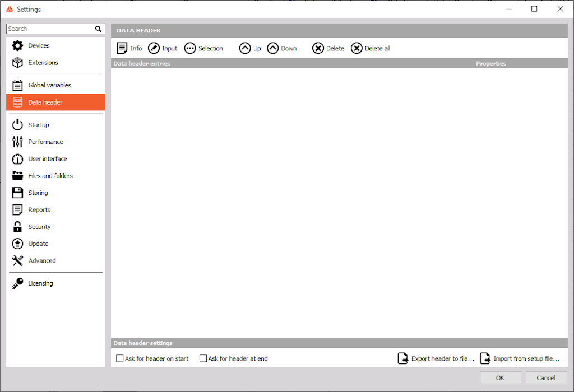The image size is (574, 392).
Task: Open Update arrow circle icon
Action: pyautogui.click(x=17, y=244)
